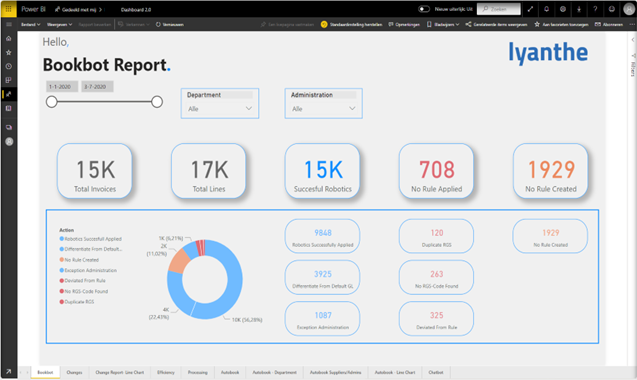Open Opmerkingen comments button
The height and width of the screenshot is (380, 637).
pyautogui.click(x=404, y=24)
